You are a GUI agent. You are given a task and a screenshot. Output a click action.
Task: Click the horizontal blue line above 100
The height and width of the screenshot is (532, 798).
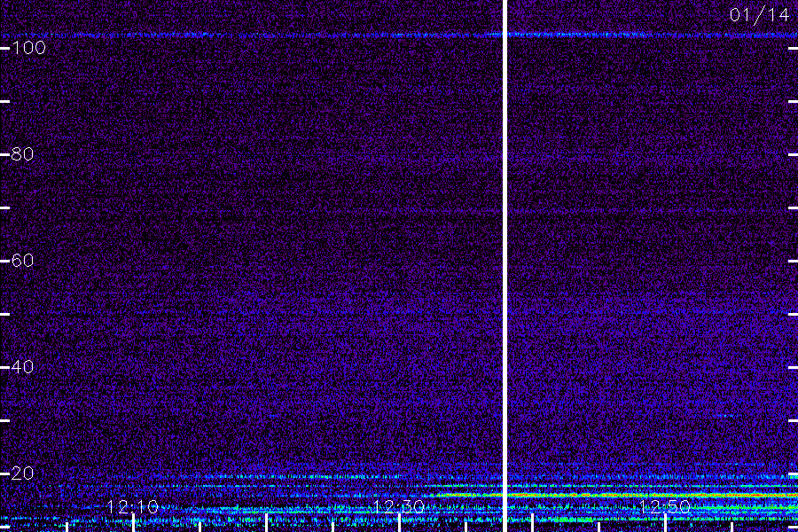click(399, 35)
